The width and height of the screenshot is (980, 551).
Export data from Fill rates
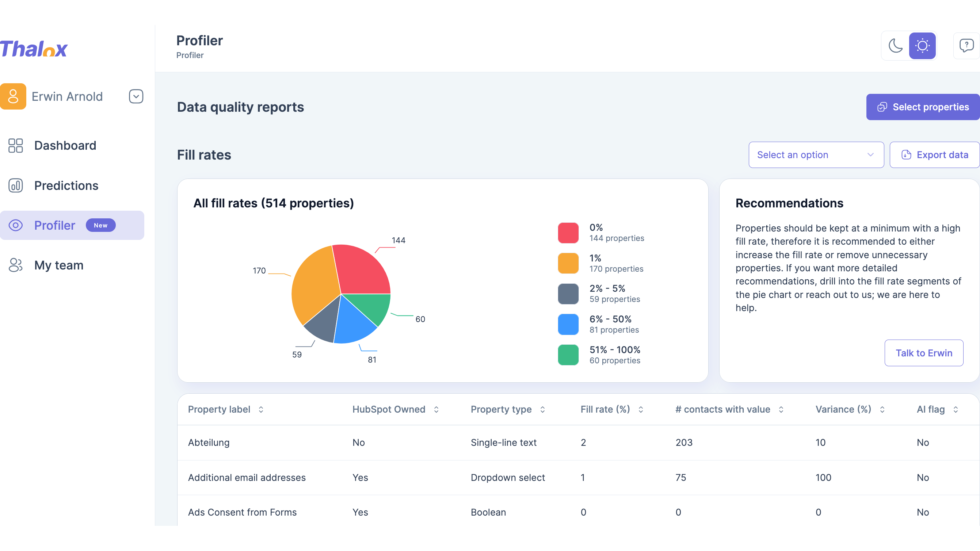tap(934, 155)
